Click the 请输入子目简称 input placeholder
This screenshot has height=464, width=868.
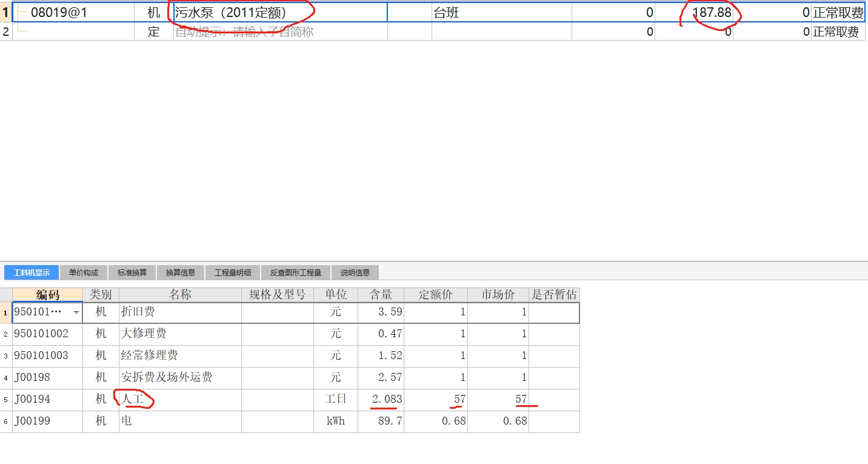tap(280, 32)
